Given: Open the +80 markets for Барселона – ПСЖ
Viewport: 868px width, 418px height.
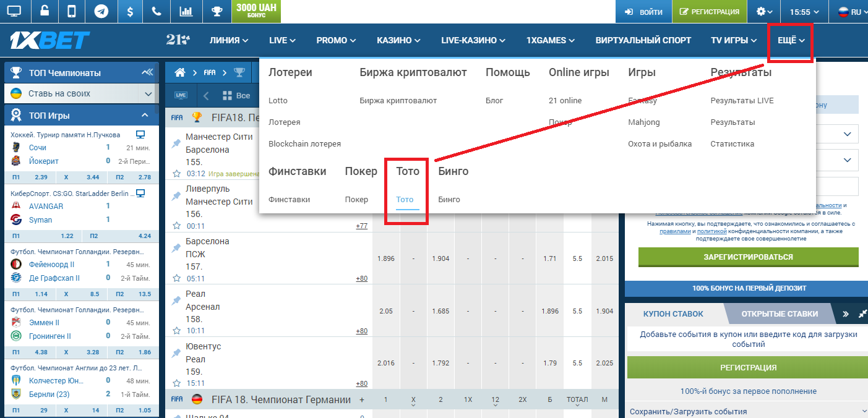Looking at the screenshot, I should pyautogui.click(x=361, y=278).
